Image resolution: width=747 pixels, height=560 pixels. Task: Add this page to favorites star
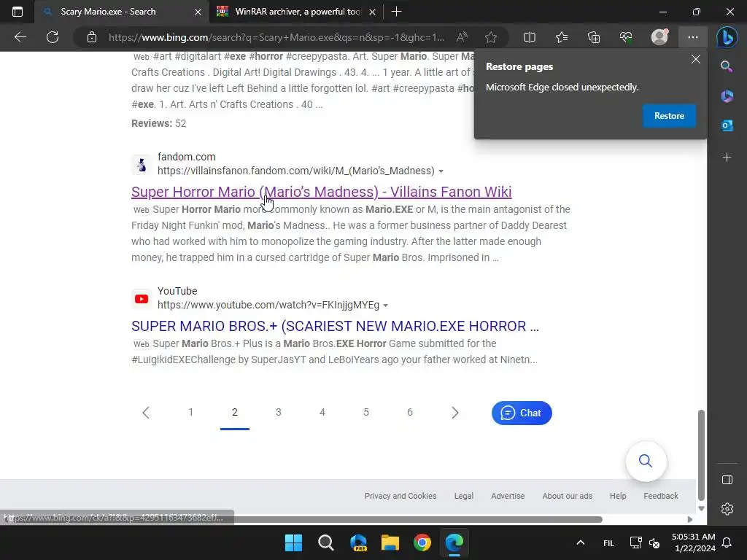491,37
